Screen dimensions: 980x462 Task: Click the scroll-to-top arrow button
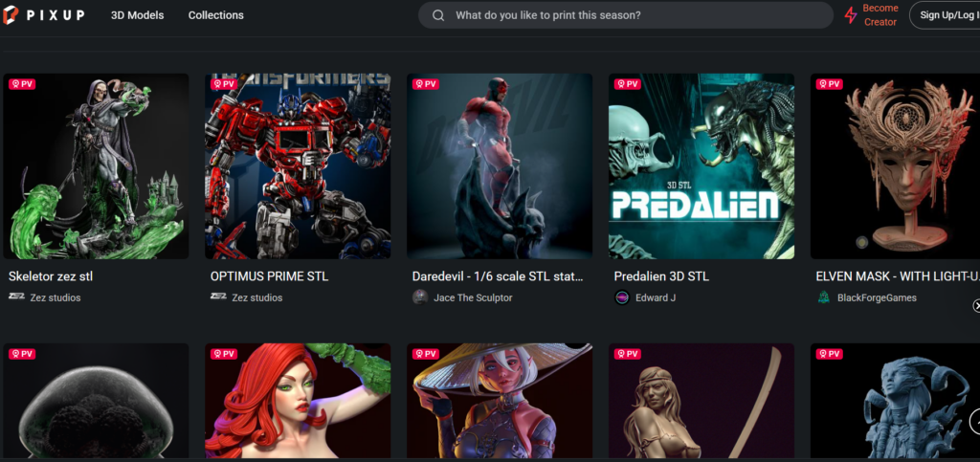click(x=975, y=422)
